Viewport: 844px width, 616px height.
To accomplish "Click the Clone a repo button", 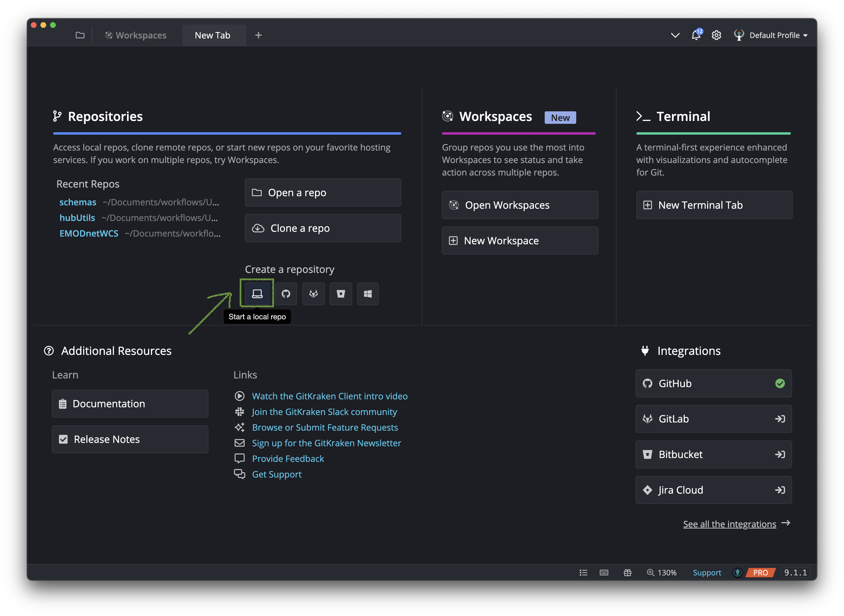I will pyautogui.click(x=323, y=228).
